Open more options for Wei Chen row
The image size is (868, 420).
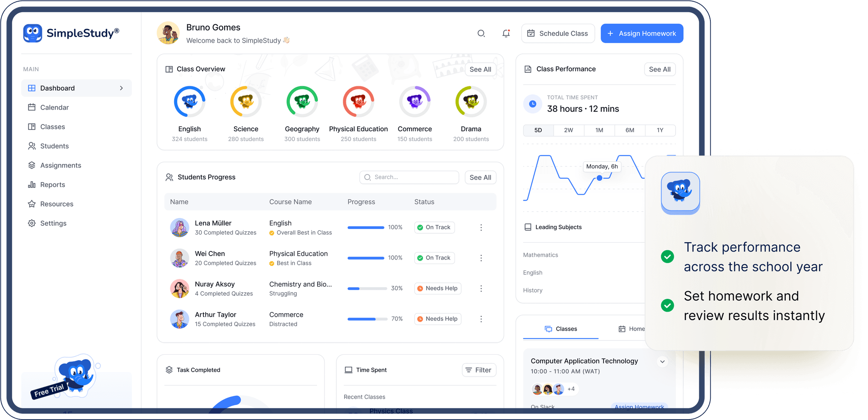[481, 258]
